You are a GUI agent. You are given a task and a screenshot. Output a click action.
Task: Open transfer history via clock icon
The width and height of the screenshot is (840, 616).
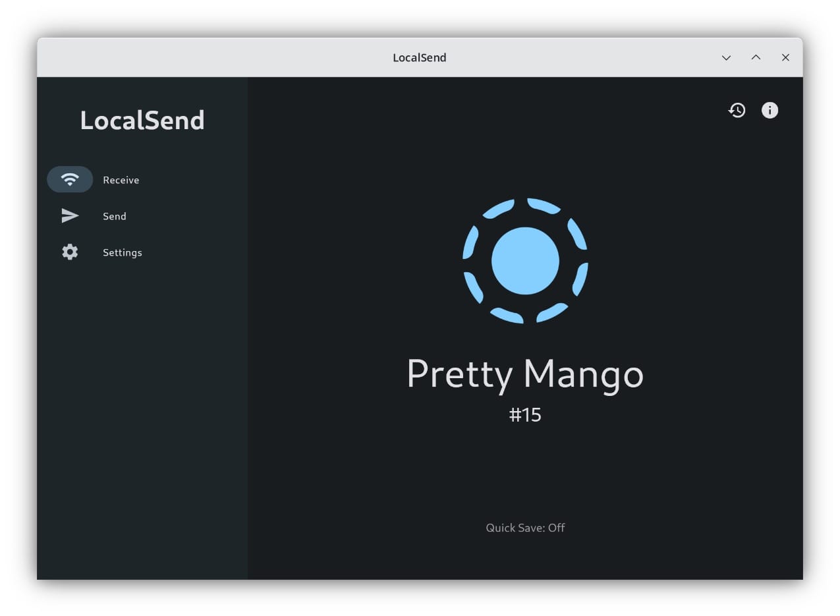click(737, 110)
